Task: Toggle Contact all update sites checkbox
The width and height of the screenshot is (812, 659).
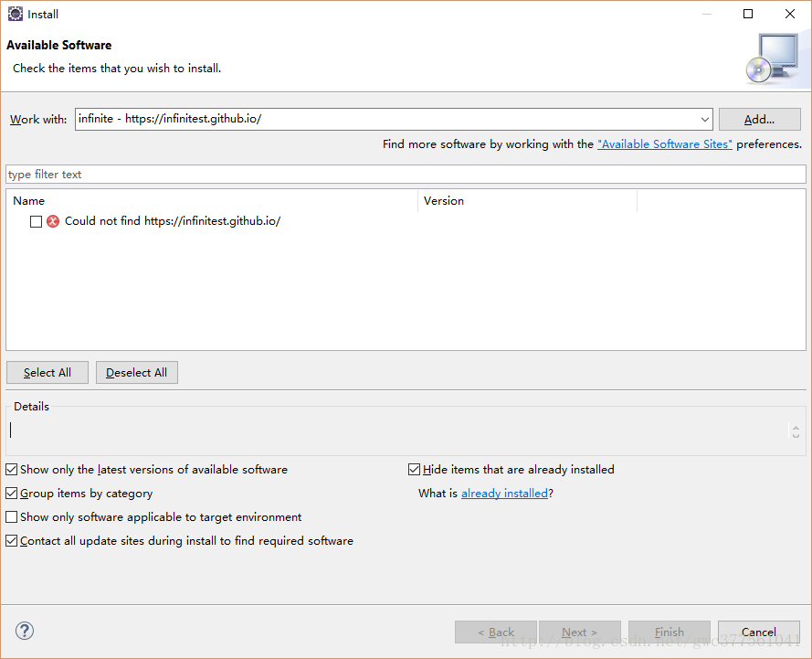Action: (x=12, y=541)
